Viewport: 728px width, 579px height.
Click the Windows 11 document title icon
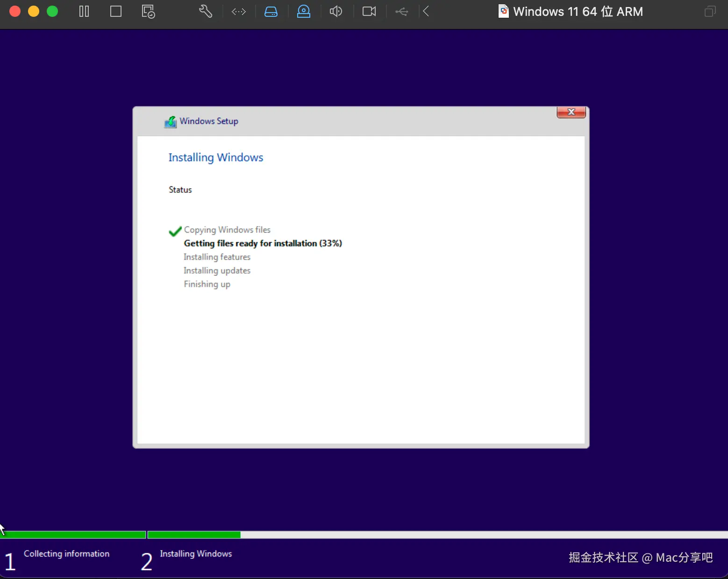(x=504, y=11)
